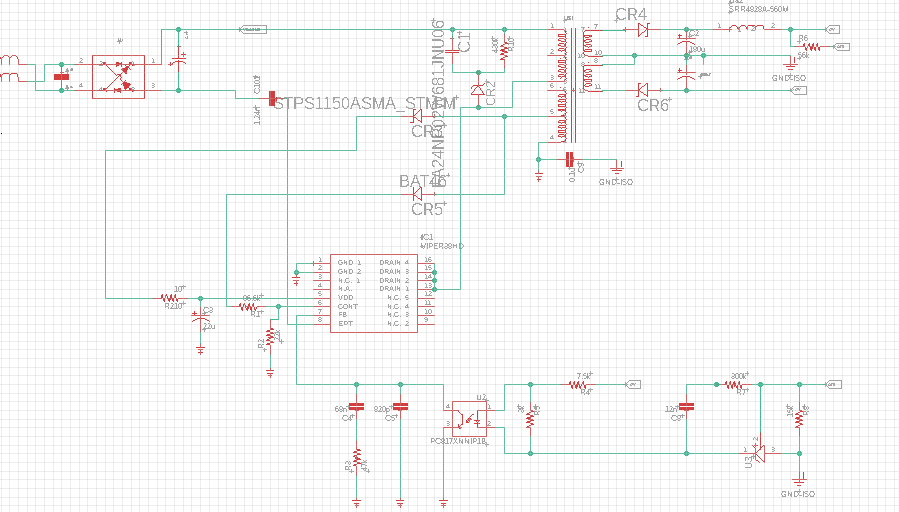
Task: Click ground symbol under R2
Action: click(x=270, y=373)
